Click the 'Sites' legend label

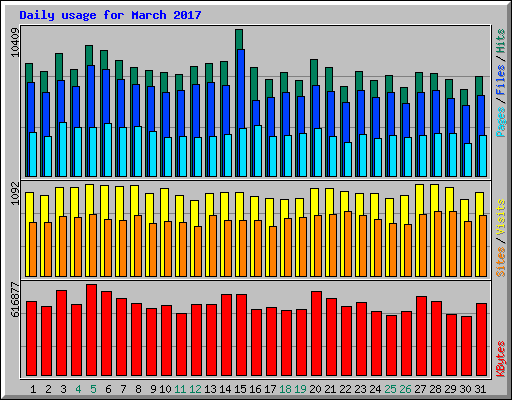pos(501,262)
